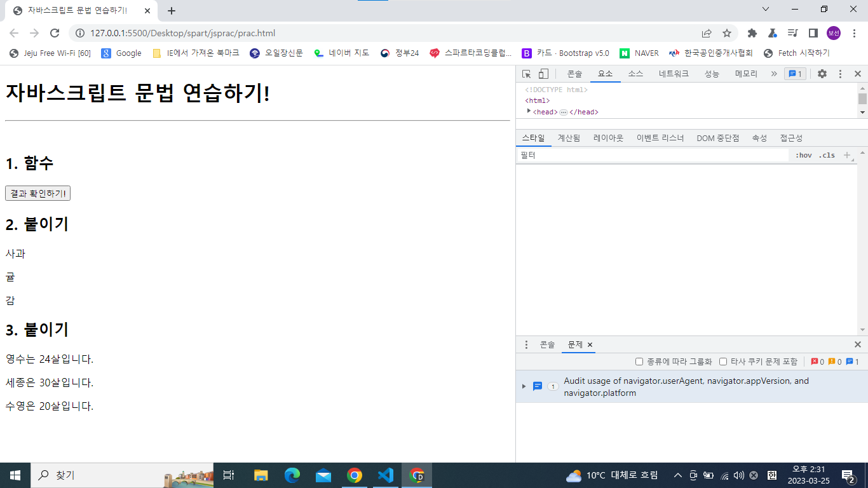Reload the page

(55, 33)
